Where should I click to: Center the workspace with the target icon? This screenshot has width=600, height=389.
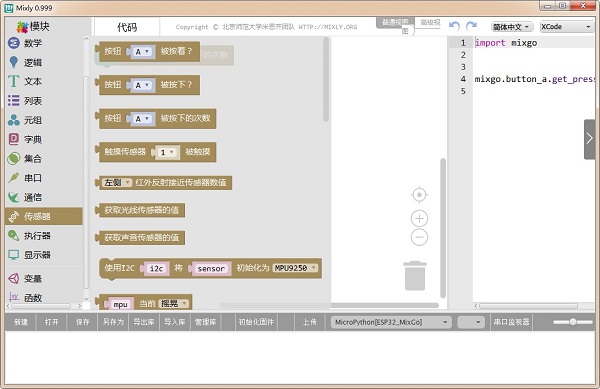click(x=419, y=195)
